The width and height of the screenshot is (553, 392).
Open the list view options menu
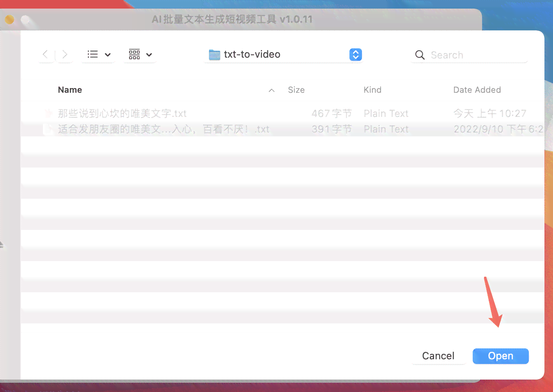99,55
